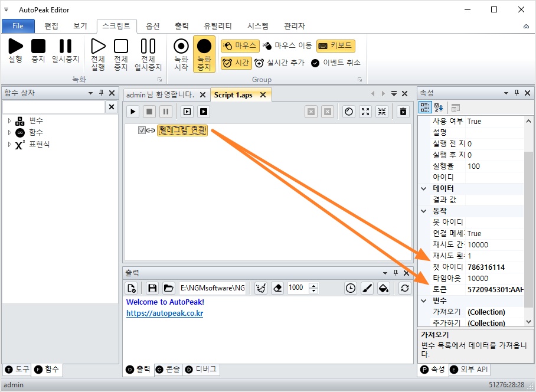Select the 텔레그램 연결 script item
Viewport: 536px width, 392px height.
[182, 130]
